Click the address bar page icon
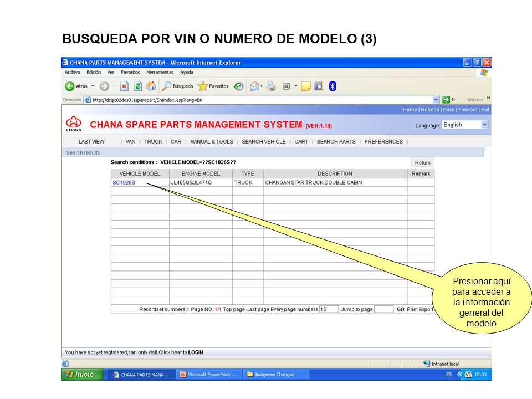Screen dimensions: 532x399 coord(88,100)
